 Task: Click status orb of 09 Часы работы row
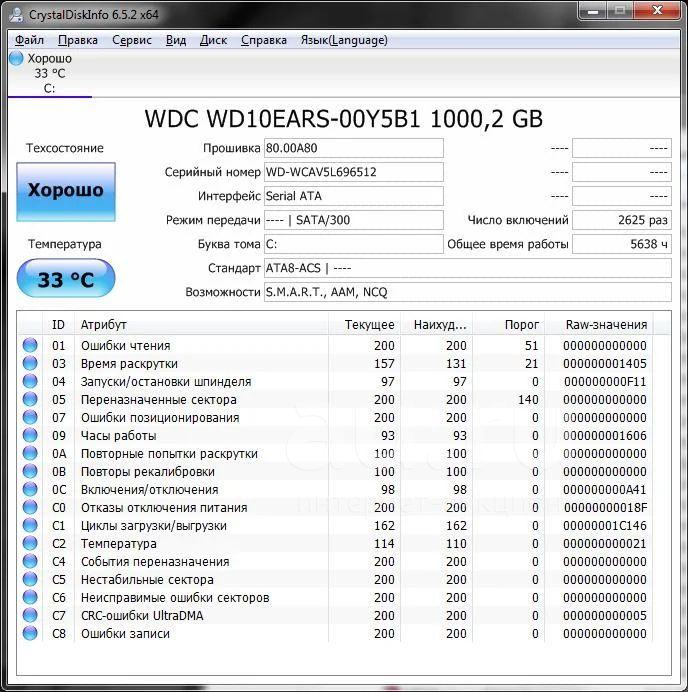30,436
